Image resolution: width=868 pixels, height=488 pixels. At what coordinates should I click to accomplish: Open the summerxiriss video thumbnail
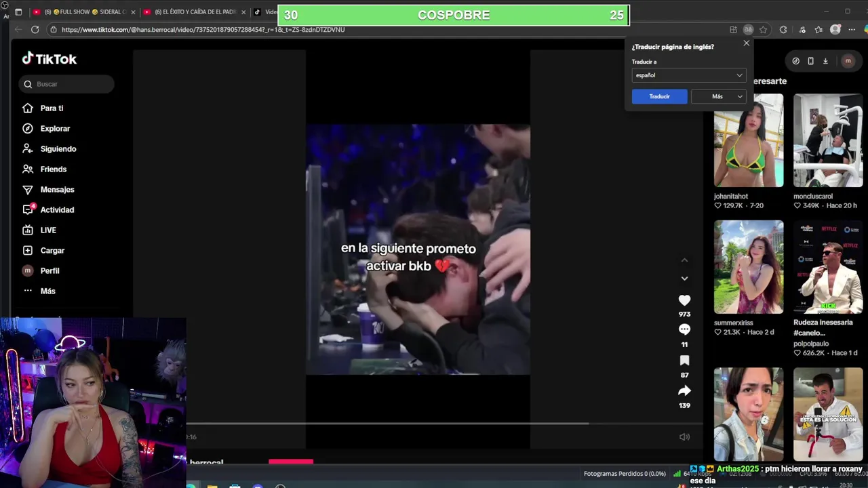749,267
